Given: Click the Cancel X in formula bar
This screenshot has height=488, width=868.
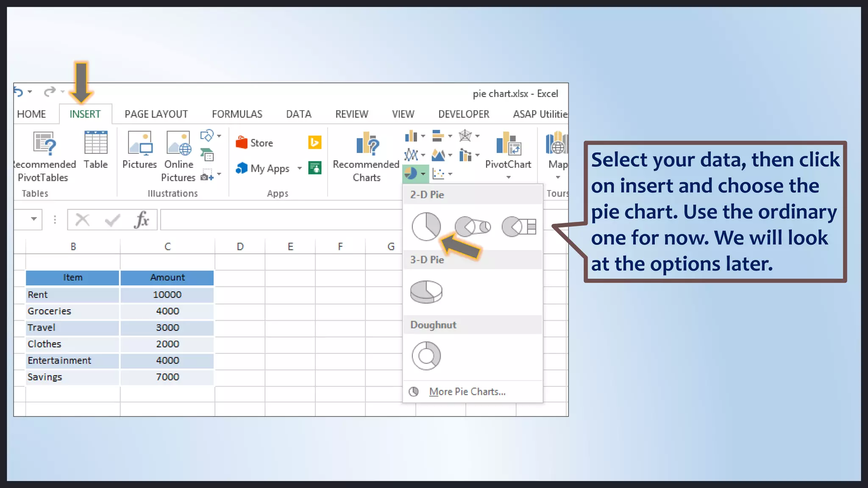Looking at the screenshot, I should [x=83, y=220].
